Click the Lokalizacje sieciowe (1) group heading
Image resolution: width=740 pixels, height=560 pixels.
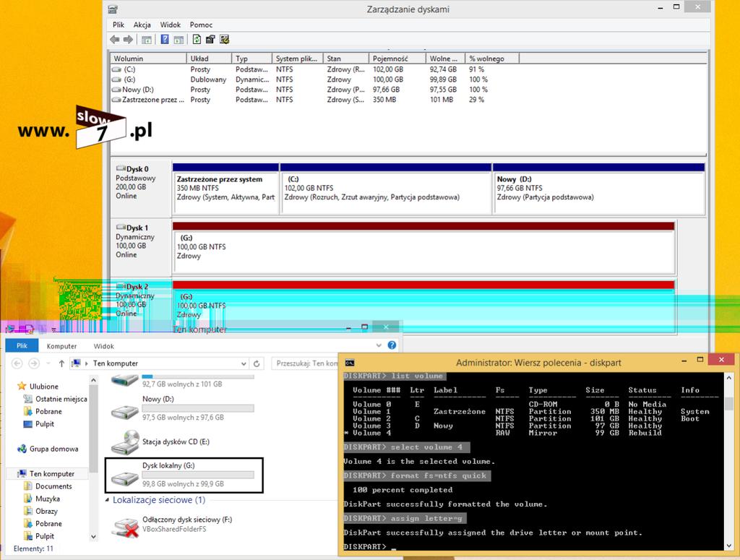(159, 499)
